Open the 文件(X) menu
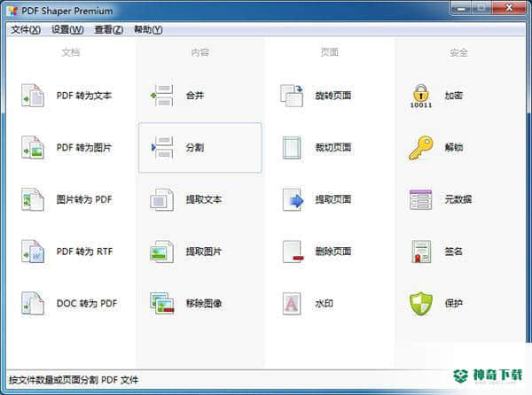Screen dimensions: 532x395 coord(26,30)
